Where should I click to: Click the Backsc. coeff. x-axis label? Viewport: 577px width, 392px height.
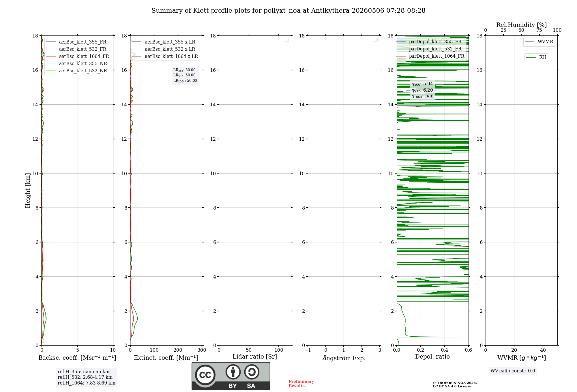coord(77,358)
